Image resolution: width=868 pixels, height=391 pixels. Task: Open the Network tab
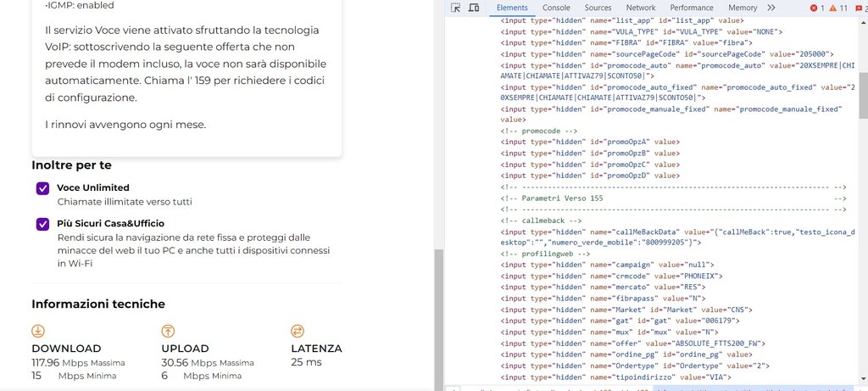640,8
